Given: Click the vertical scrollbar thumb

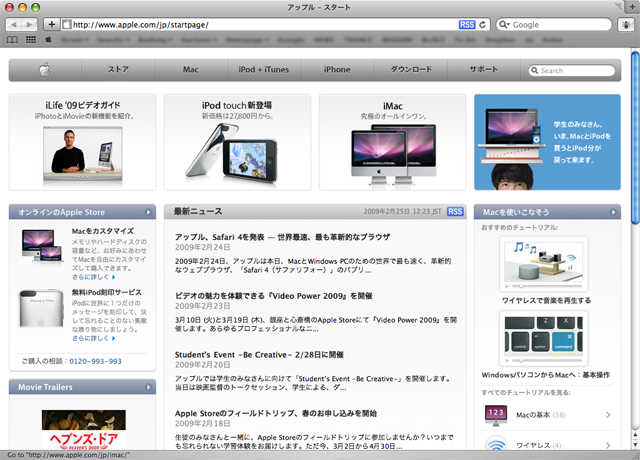Looking at the screenshot, I should (x=635, y=137).
